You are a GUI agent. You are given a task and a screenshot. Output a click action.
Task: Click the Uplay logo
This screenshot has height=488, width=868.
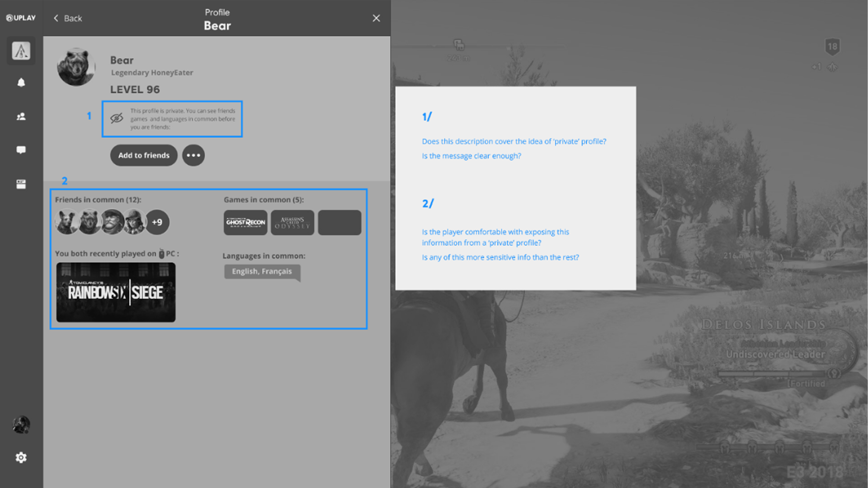(x=21, y=18)
